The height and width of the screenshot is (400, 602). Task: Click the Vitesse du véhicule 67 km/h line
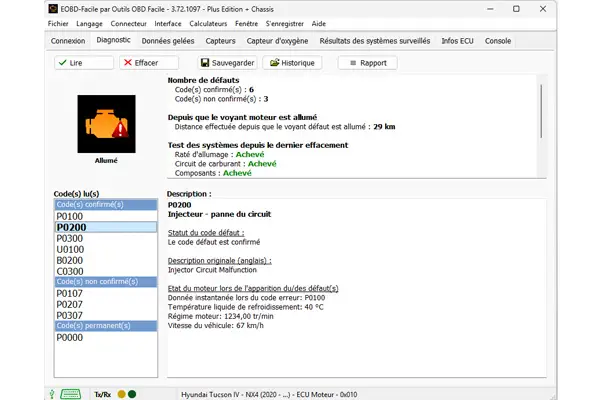(216, 326)
